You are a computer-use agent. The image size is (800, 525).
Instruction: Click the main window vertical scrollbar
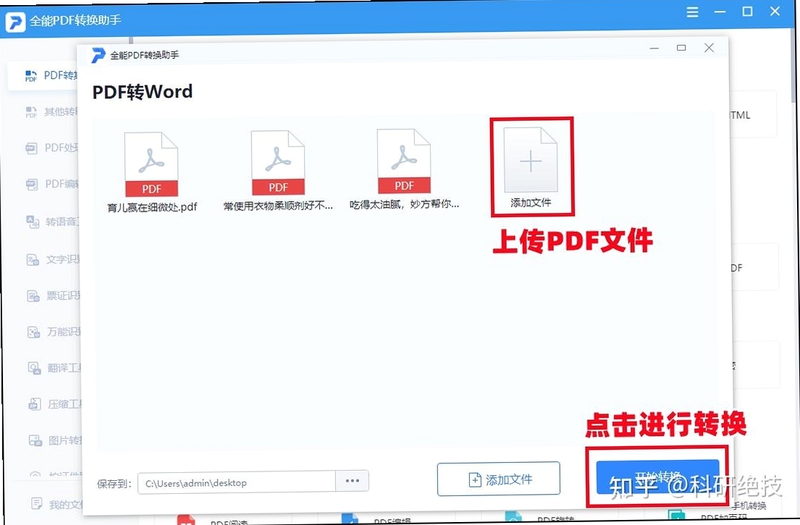click(795, 66)
